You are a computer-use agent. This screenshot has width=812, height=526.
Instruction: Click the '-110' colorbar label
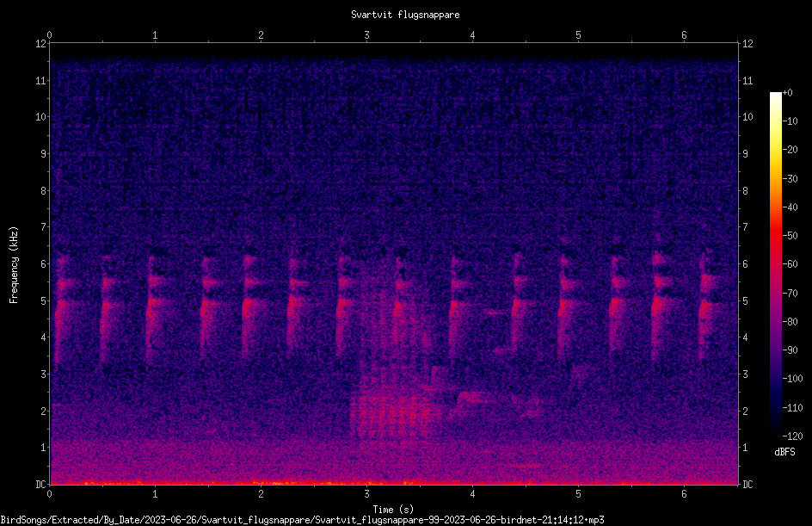point(792,408)
